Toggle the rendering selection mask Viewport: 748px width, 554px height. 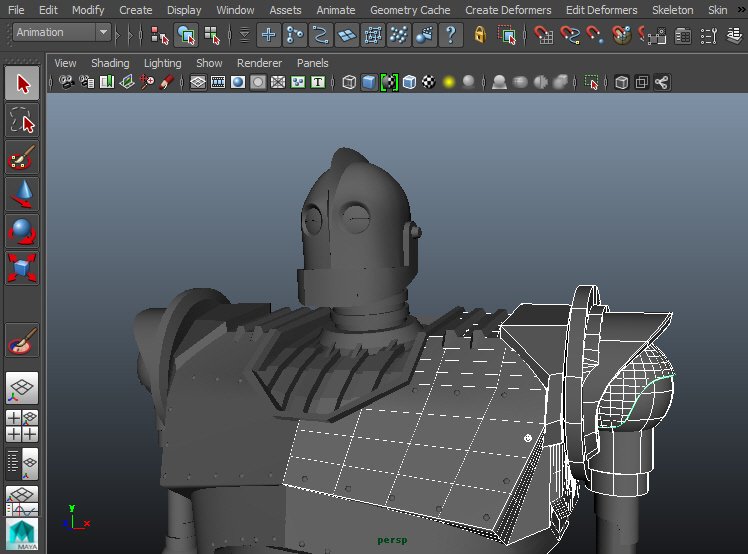pyautogui.click(x=424, y=35)
